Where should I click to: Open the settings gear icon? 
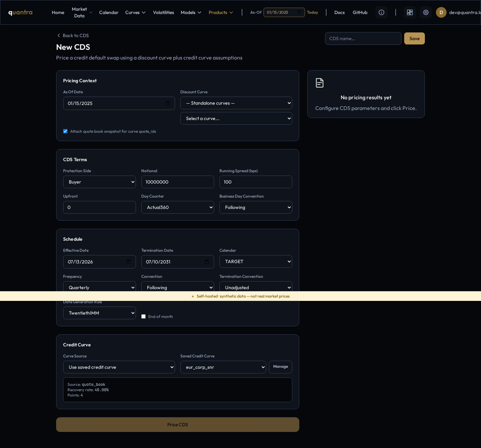coord(426,12)
